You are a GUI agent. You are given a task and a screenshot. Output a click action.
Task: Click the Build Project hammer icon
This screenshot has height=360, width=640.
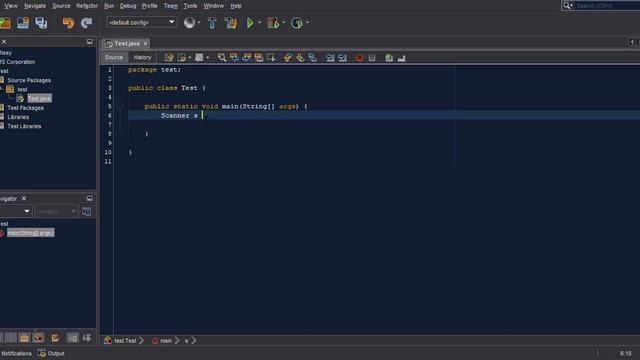tap(212, 23)
